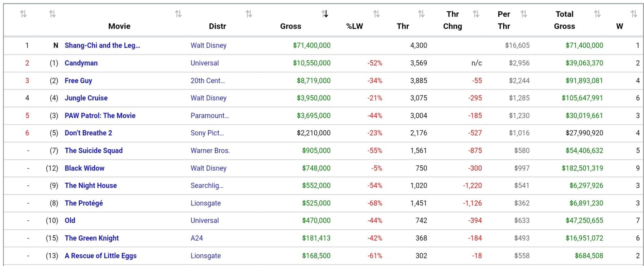Click the Thr column sort arrows
The height and width of the screenshot is (266, 644).
pyautogui.click(x=421, y=14)
